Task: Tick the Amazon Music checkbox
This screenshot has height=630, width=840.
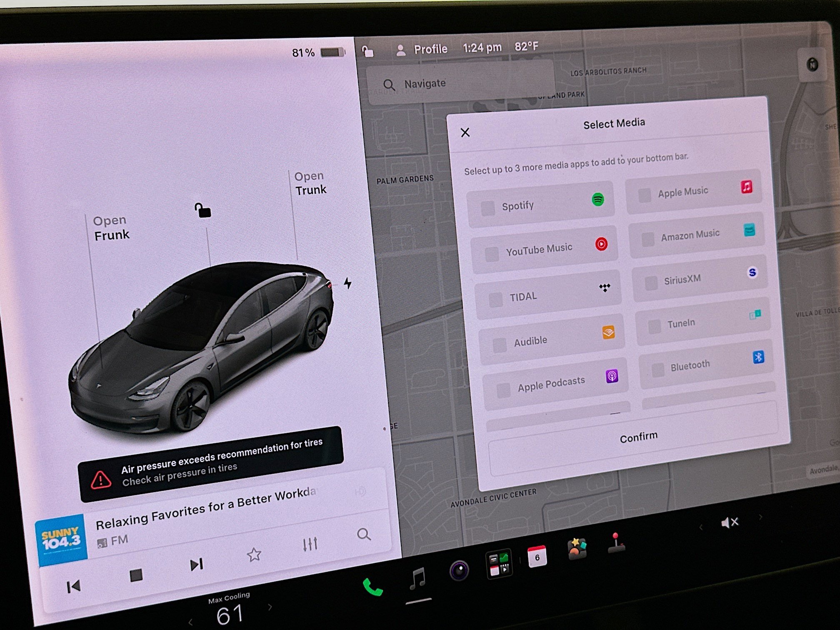Action: 648,239
